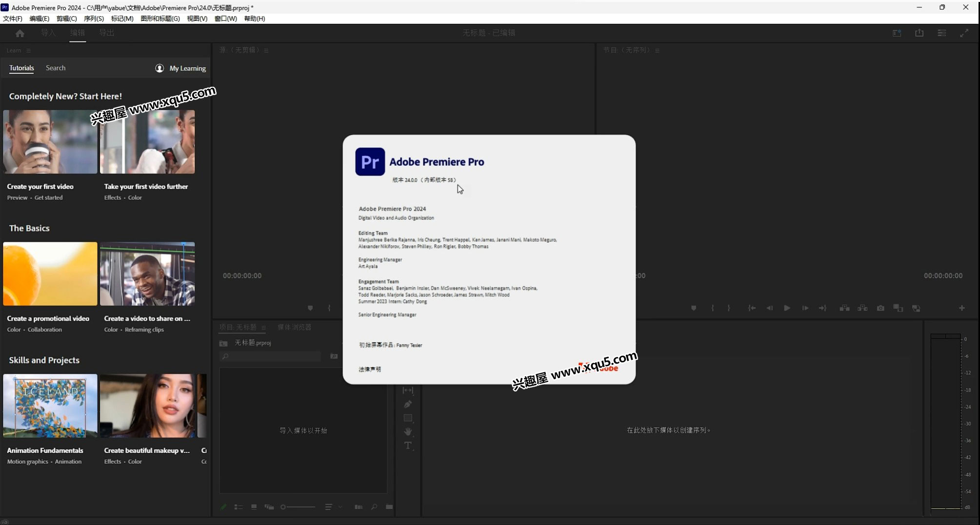Screen dimensions: 980x525
Task: Go to In point in Program monitor
Action: click(x=752, y=308)
